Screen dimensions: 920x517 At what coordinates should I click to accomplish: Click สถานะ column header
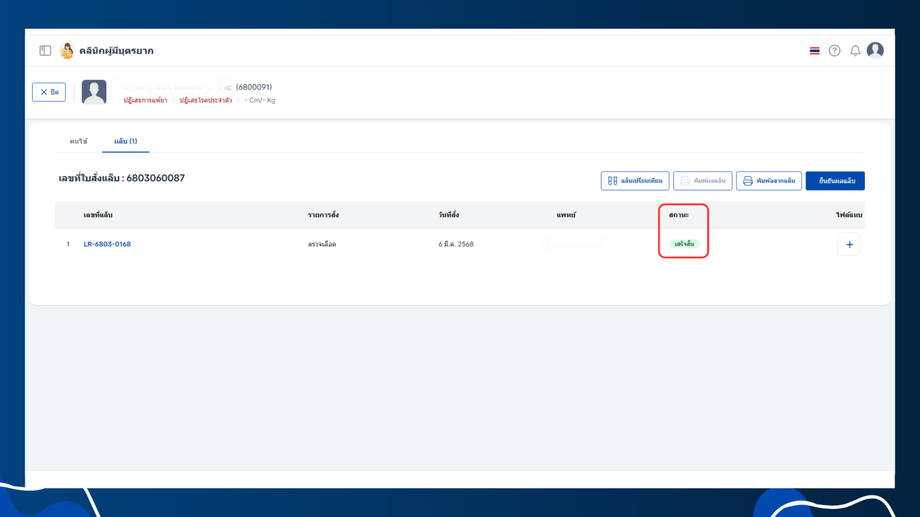[679, 215]
